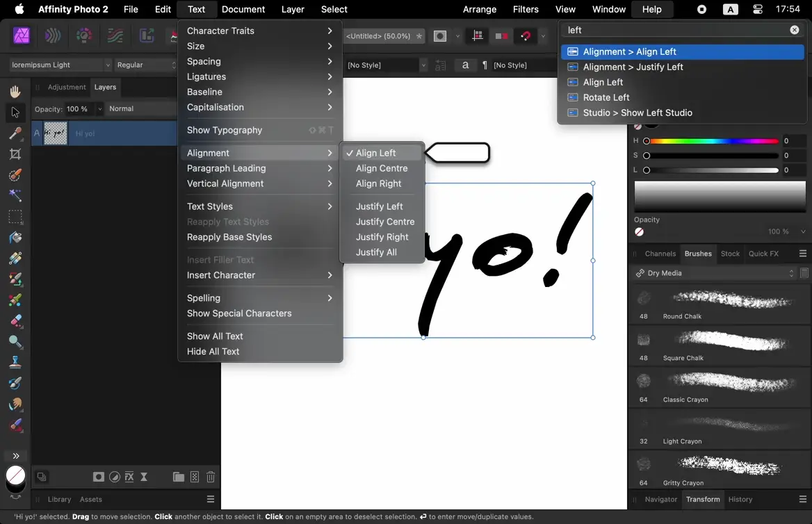The width and height of the screenshot is (812, 524).
Task: Click the Layer Effects fx icon
Action: tap(129, 477)
